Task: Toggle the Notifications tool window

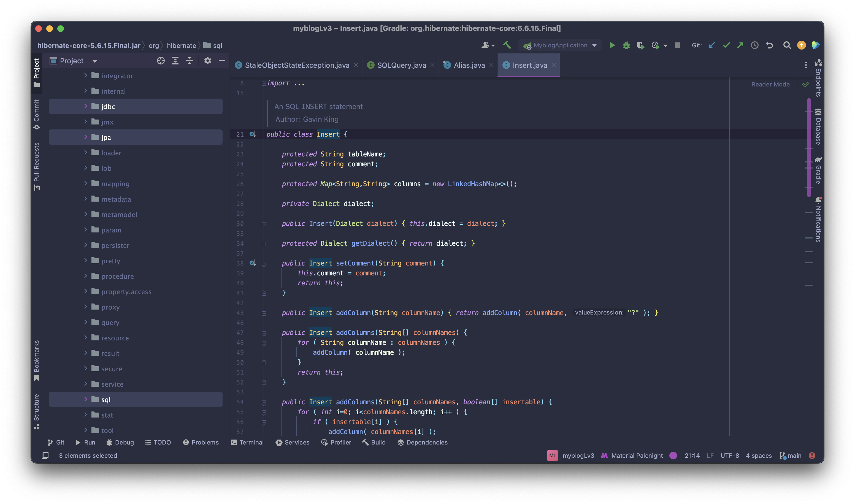Action: tap(818, 220)
